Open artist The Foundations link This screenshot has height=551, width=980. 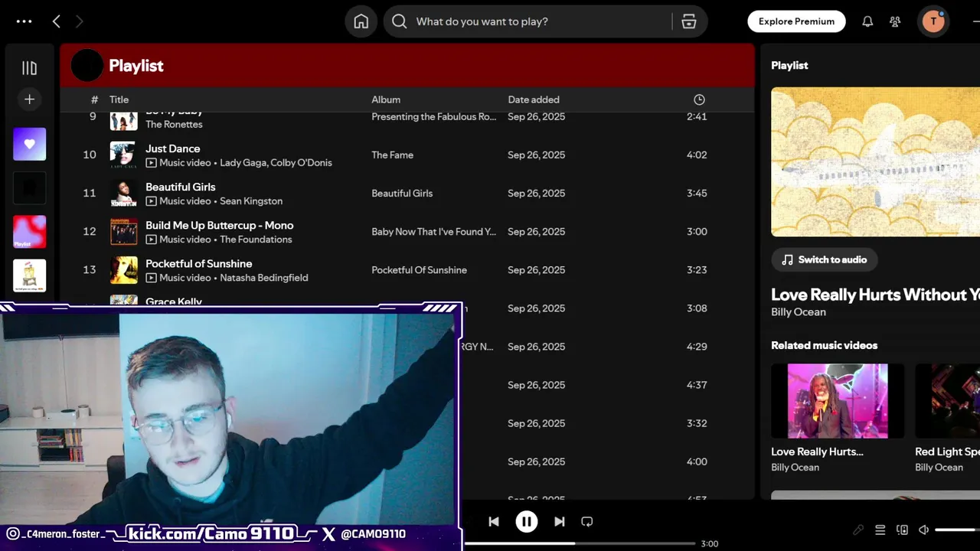pos(256,240)
